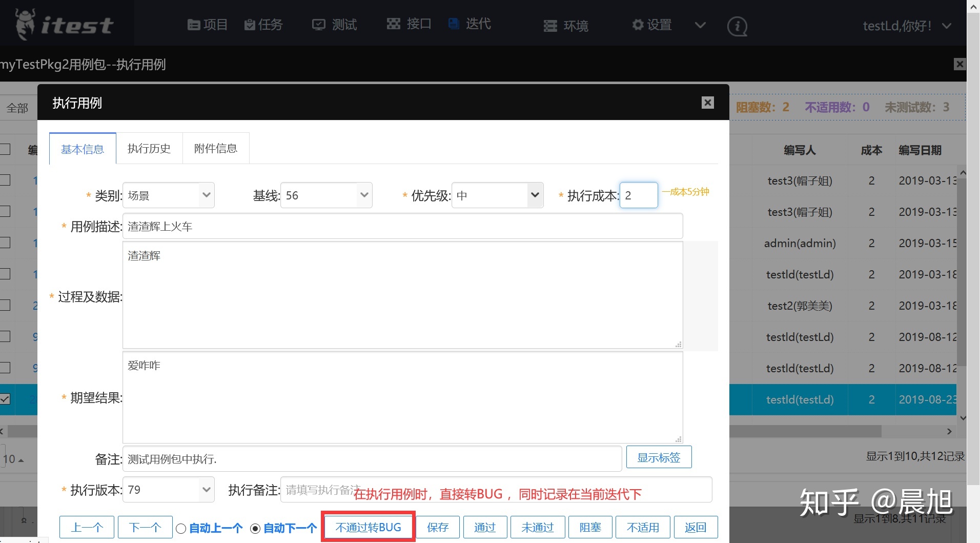Click the 不适用 button
980x543 pixels.
click(643, 527)
